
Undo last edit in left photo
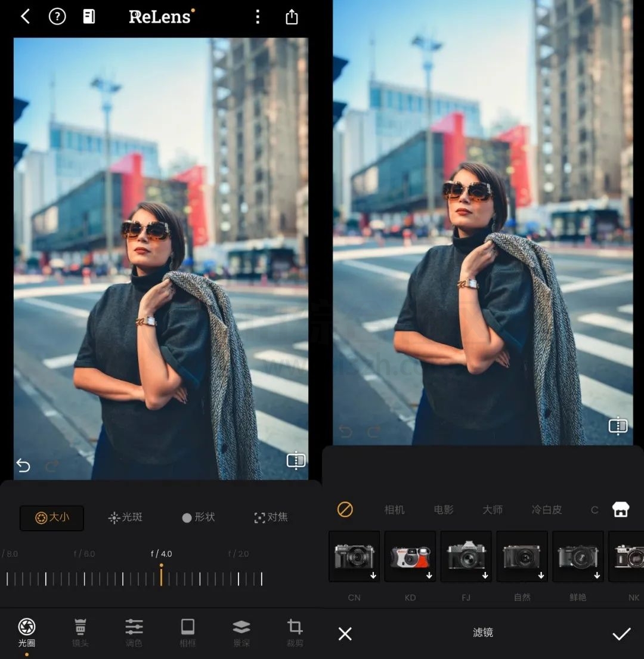[x=23, y=465]
